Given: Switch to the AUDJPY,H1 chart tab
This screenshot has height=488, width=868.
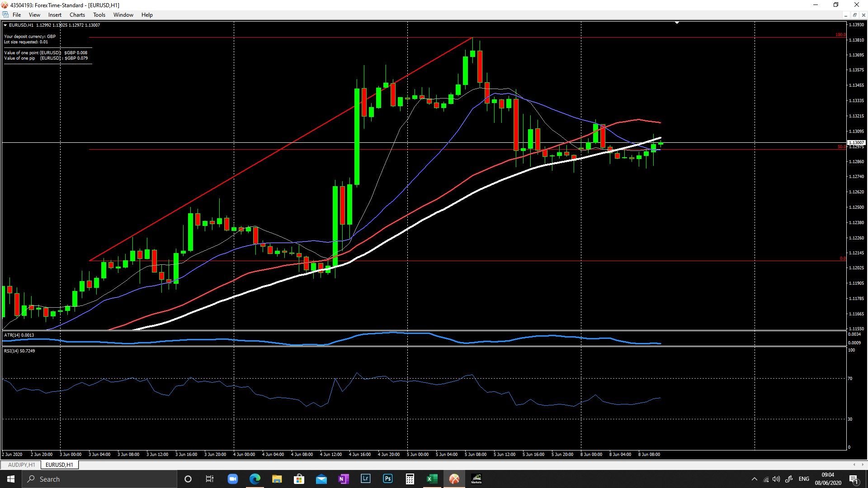Looking at the screenshot, I should tap(21, 465).
